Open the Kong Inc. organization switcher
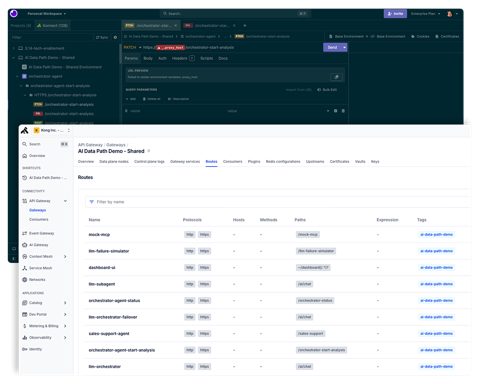The width and height of the screenshot is (480, 384). tap(52, 130)
